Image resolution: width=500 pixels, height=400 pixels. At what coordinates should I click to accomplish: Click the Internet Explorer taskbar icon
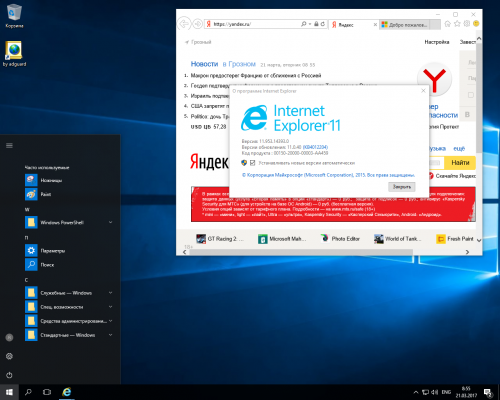[67, 392]
